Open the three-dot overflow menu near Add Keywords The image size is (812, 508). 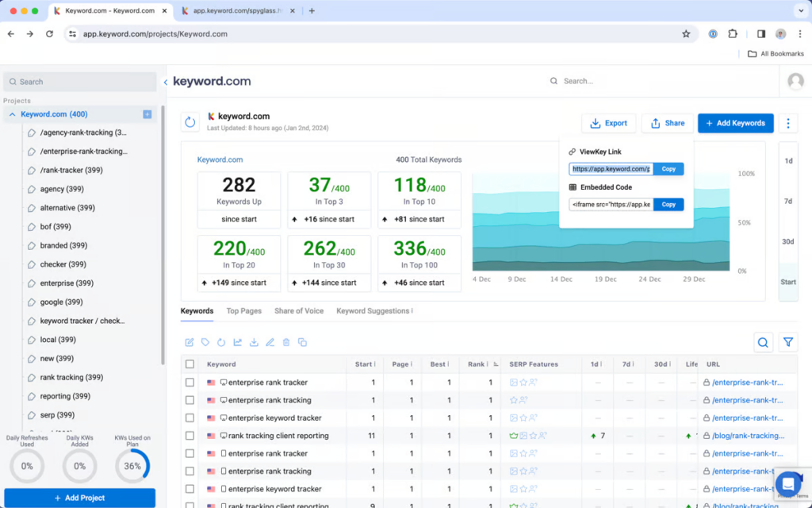pyautogui.click(x=787, y=123)
